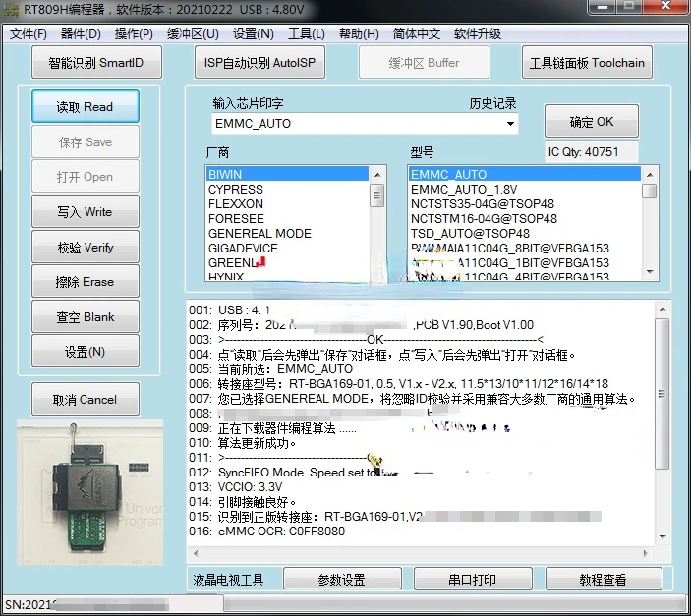Click log line 013 VCCIO: 3.3V

coord(236,487)
